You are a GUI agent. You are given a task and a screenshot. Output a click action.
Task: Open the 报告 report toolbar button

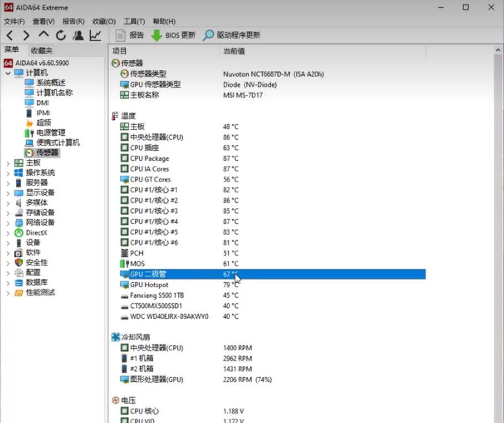[130, 35]
